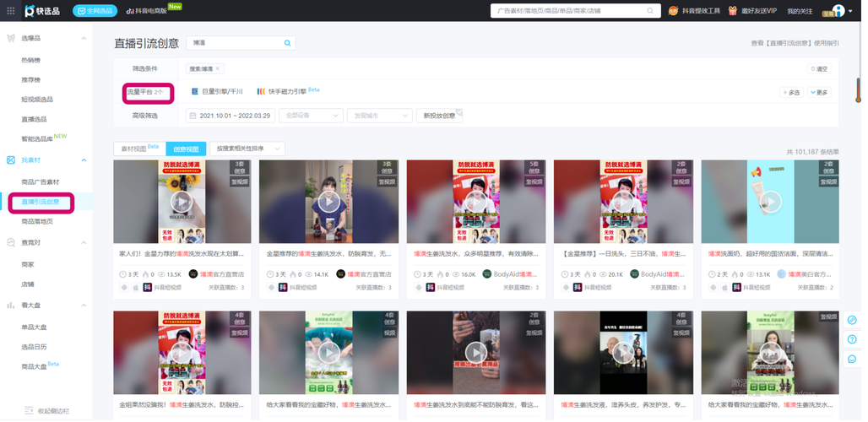
Task: Click the 收起侧边栏 collapse icon
Action: (x=30, y=411)
